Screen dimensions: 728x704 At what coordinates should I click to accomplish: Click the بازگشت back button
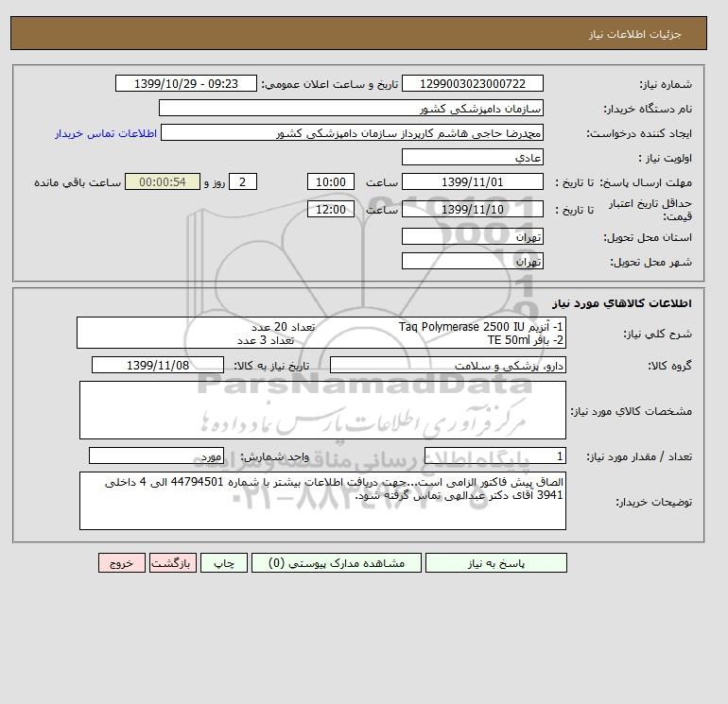click(x=173, y=563)
